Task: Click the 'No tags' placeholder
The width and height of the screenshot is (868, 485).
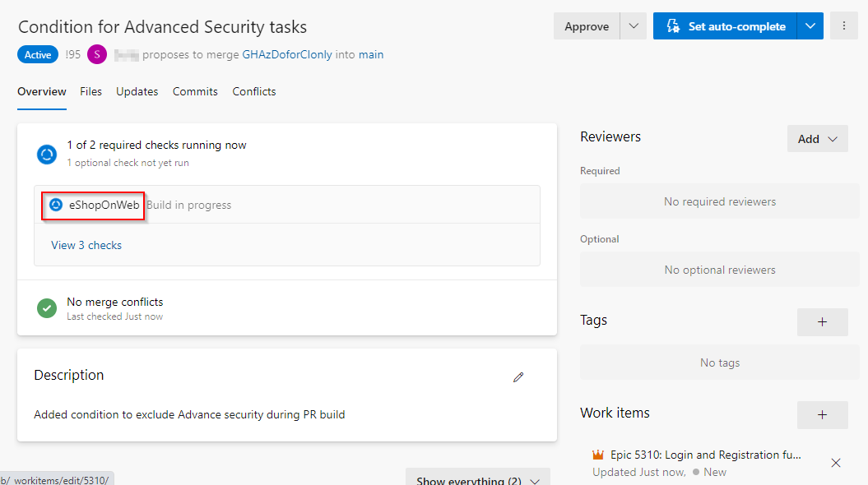Action: click(720, 363)
